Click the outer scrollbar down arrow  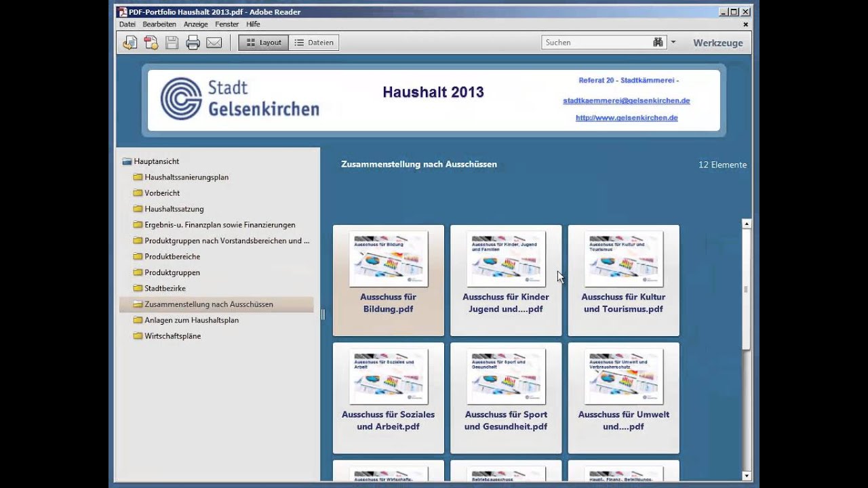(747, 476)
